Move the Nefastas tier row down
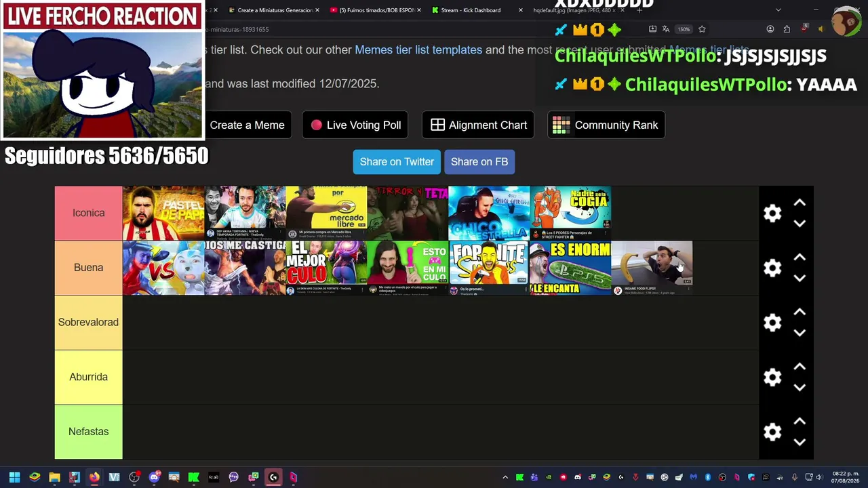868x488 pixels. pos(800,443)
